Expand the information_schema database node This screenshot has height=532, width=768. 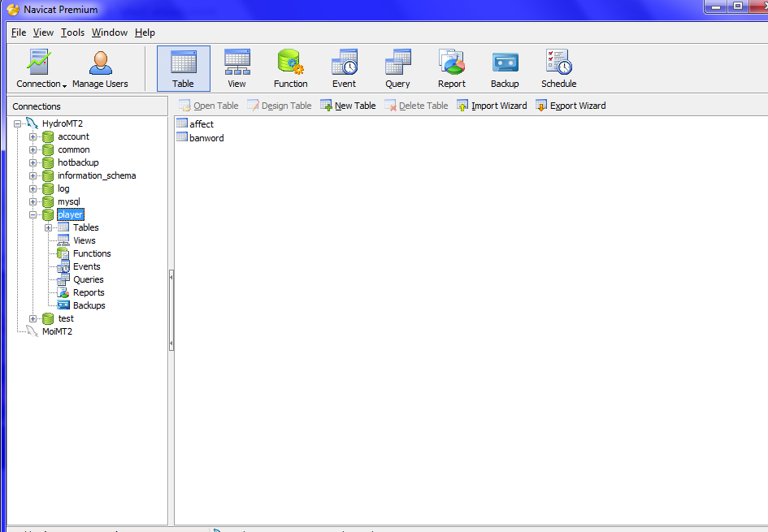click(33, 175)
